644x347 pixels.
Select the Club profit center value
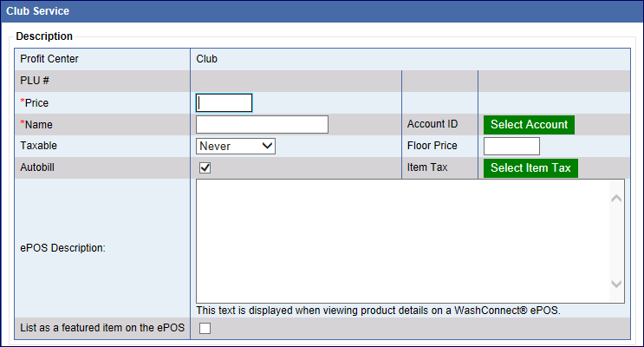click(206, 60)
